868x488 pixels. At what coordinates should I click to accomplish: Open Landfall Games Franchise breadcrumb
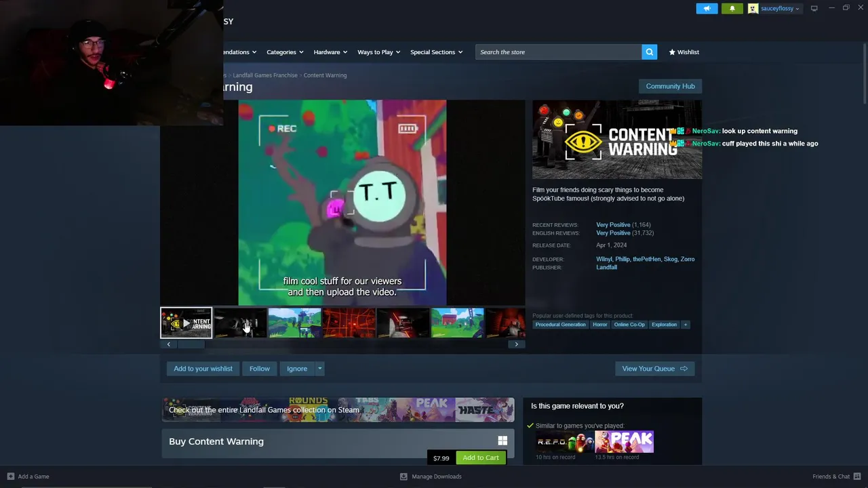(265, 75)
